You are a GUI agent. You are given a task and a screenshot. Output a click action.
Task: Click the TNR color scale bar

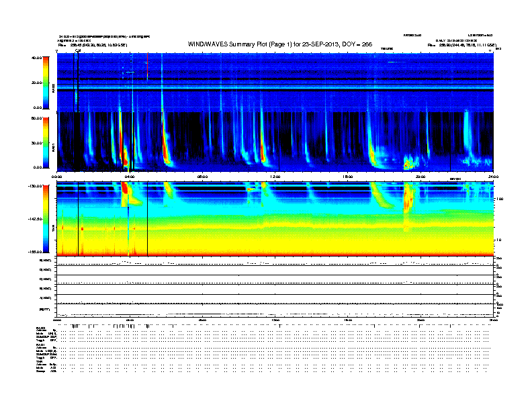(x=46, y=219)
